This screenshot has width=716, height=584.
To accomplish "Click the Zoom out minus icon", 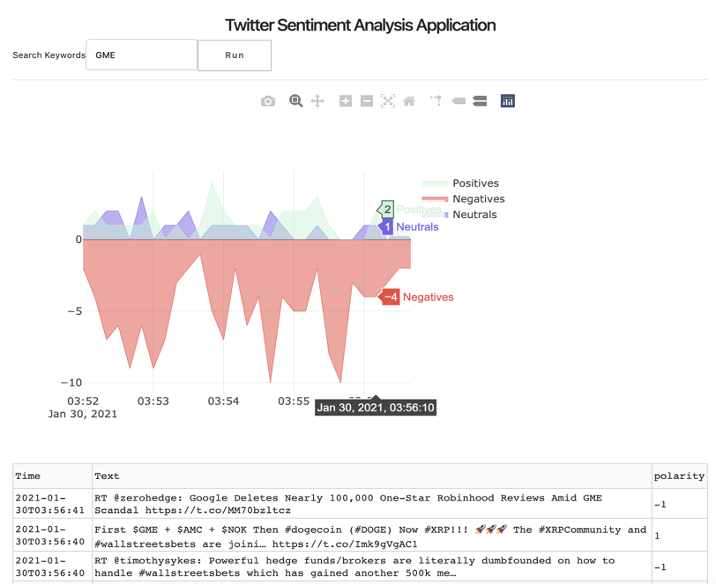I will point(367,101).
